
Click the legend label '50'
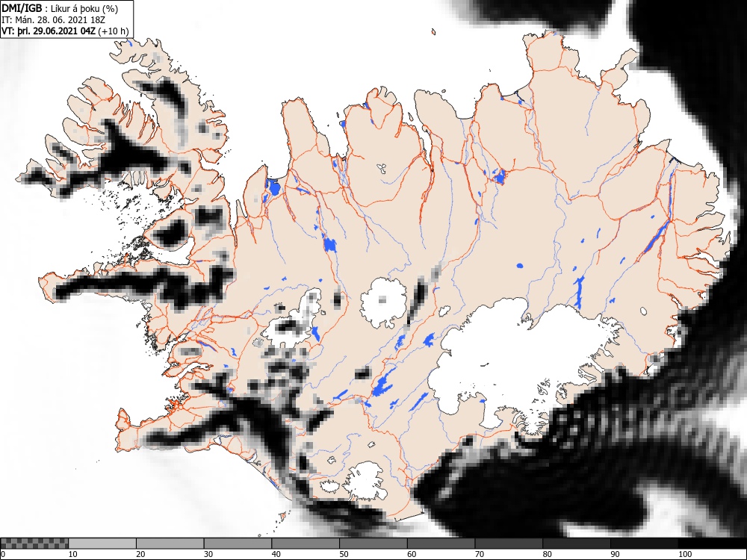pyautogui.click(x=344, y=554)
